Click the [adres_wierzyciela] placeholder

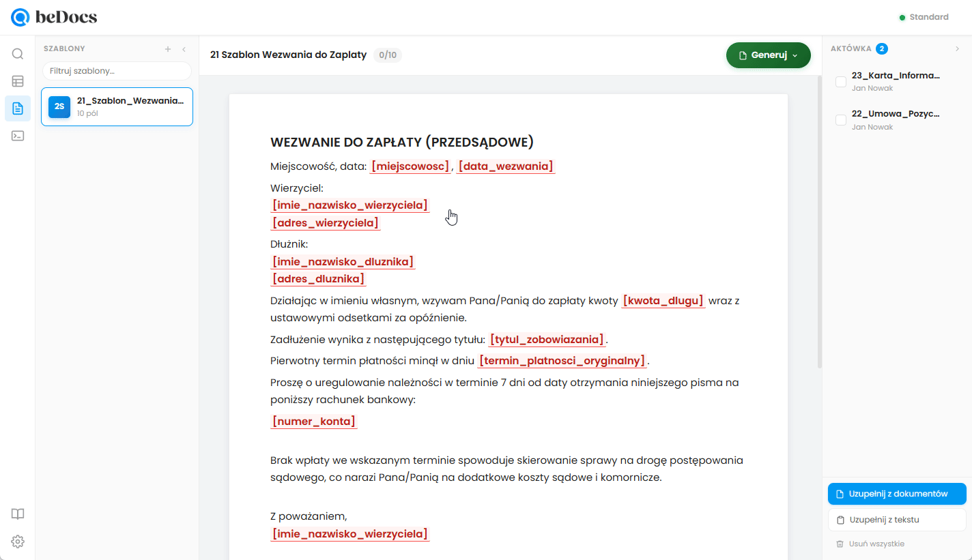point(326,223)
